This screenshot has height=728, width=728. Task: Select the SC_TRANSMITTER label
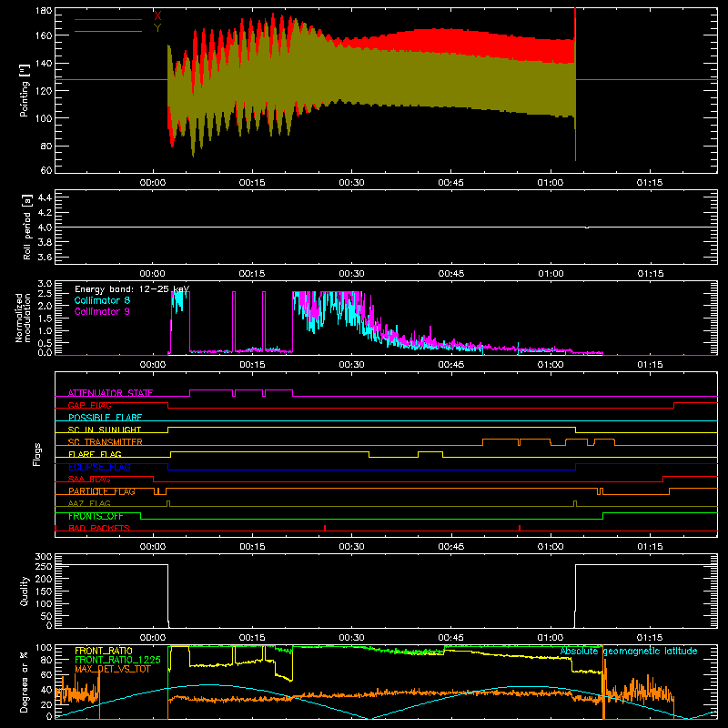pos(105,442)
